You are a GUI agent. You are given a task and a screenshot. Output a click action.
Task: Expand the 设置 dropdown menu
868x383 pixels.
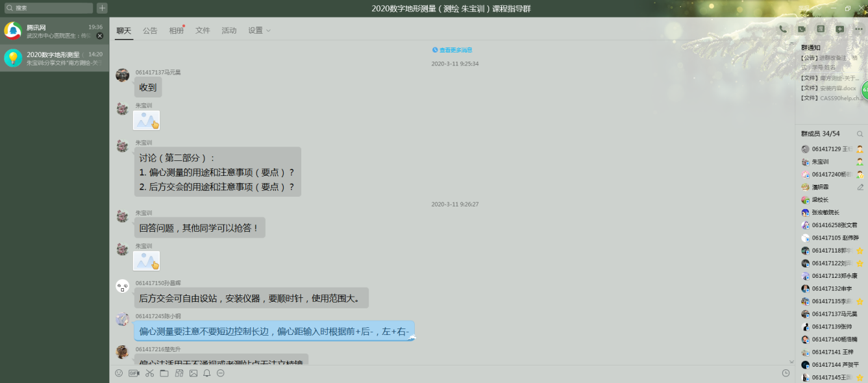point(259,31)
